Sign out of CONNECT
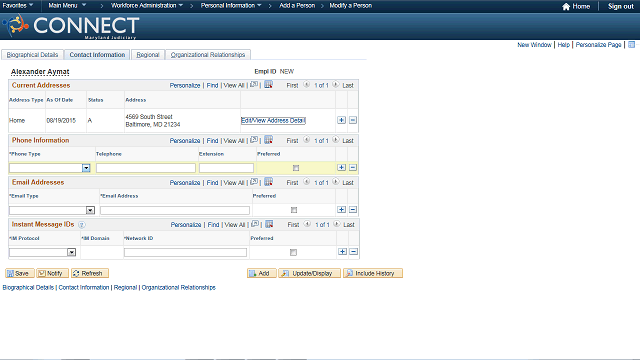 click(620, 7)
